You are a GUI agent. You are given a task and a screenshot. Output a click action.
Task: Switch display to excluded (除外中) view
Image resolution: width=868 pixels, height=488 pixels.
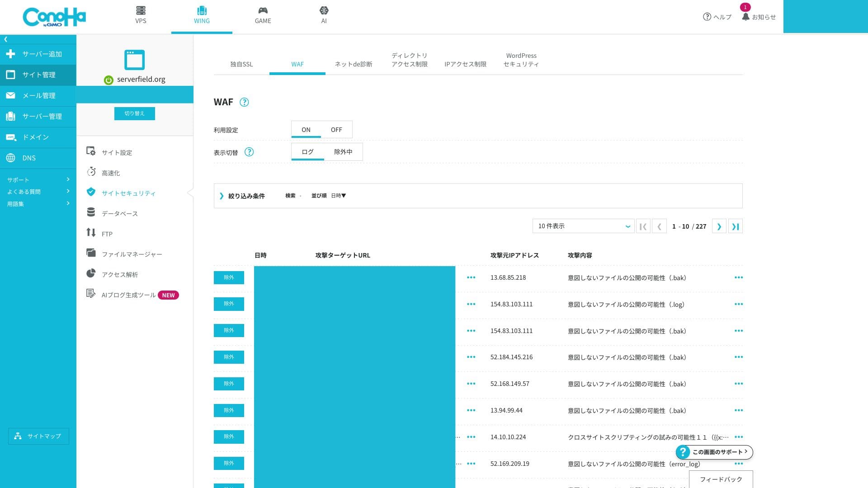pos(343,152)
